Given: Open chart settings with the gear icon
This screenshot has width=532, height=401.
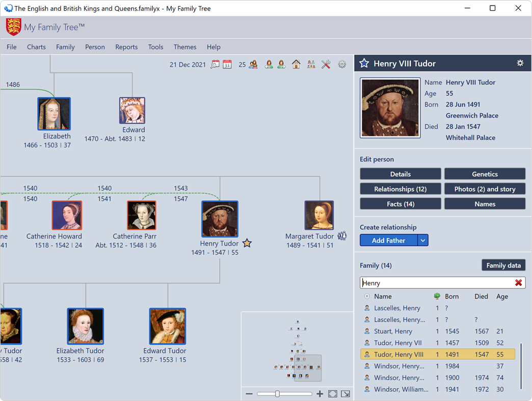Looking at the screenshot, I should click(342, 64).
